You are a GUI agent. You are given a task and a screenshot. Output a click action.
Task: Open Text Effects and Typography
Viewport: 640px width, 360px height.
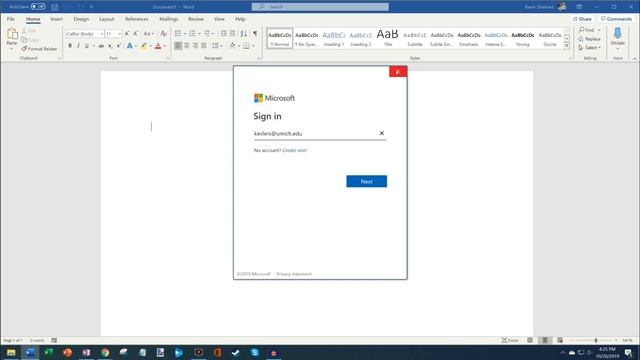point(130,46)
